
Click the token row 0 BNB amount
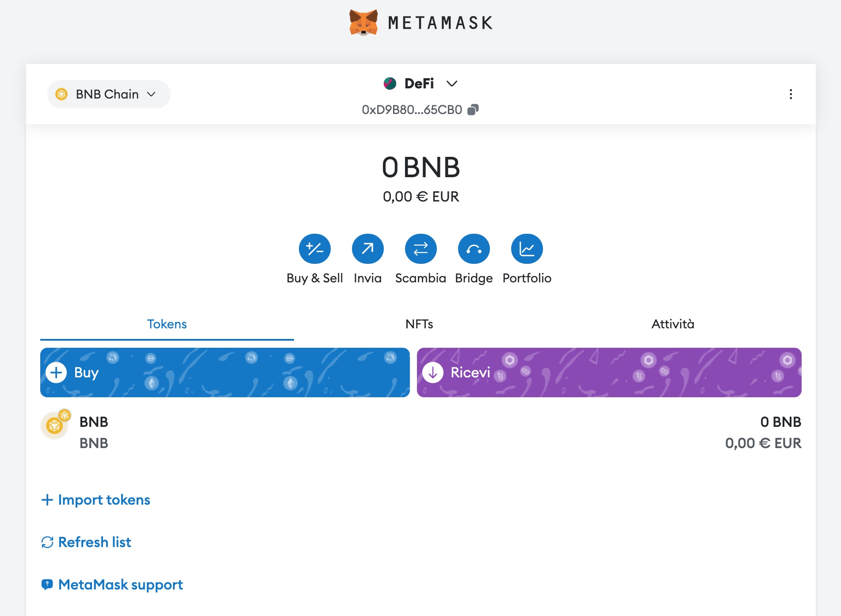pos(781,422)
